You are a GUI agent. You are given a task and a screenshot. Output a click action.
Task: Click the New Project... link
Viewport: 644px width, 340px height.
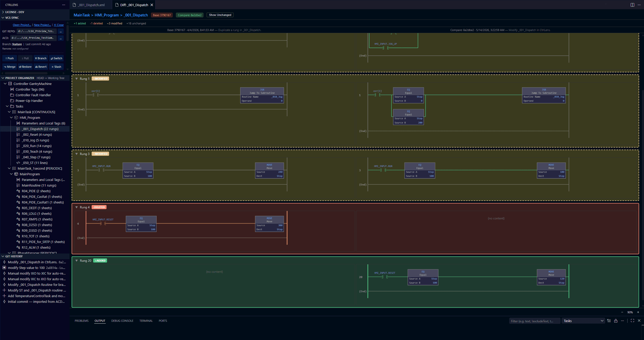click(x=42, y=25)
